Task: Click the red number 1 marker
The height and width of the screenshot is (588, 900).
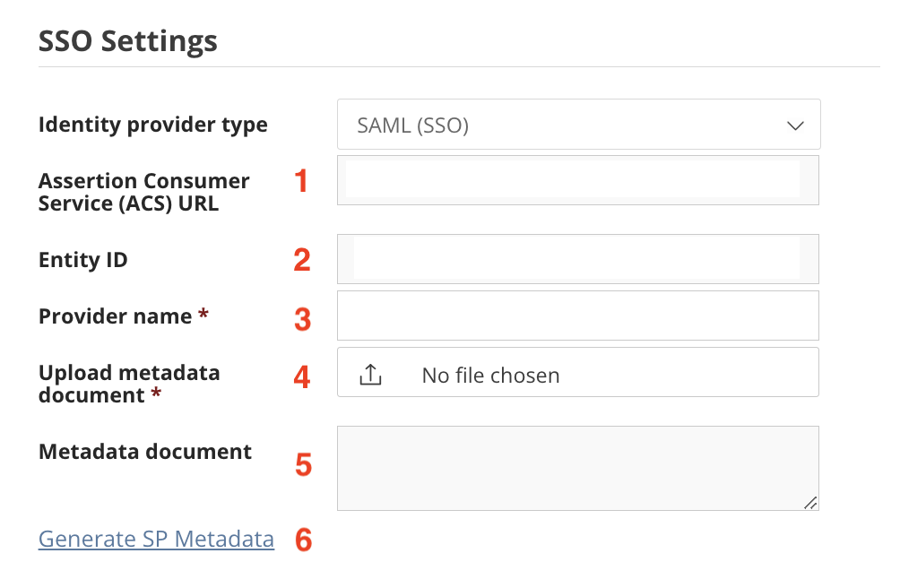Action: pyautogui.click(x=301, y=181)
